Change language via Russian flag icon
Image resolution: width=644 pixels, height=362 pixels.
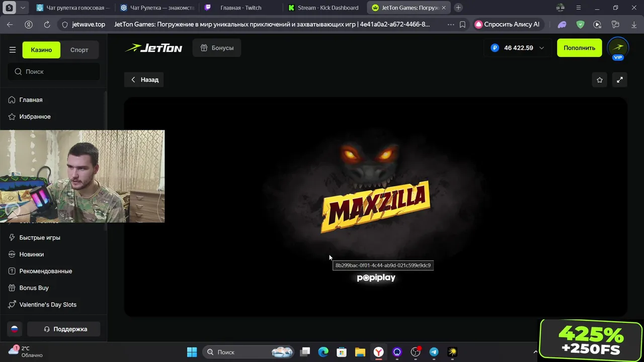pyautogui.click(x=15, y=329)
